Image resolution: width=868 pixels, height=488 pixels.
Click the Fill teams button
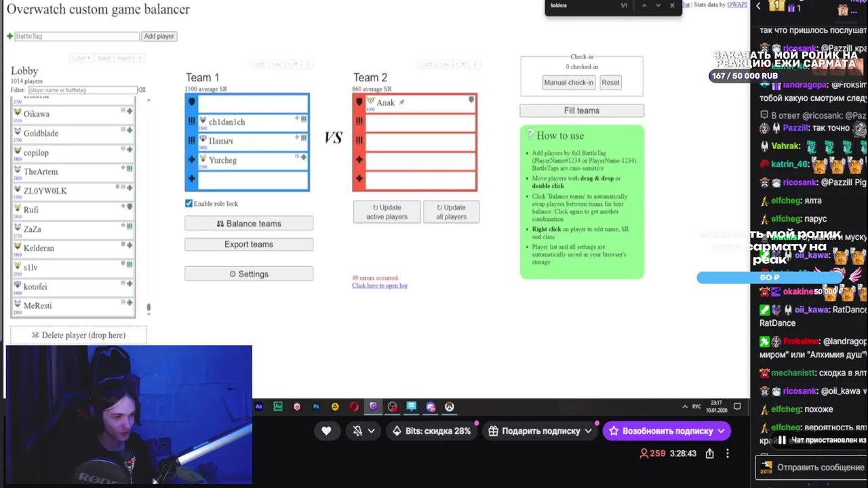[x=582, y=110]
